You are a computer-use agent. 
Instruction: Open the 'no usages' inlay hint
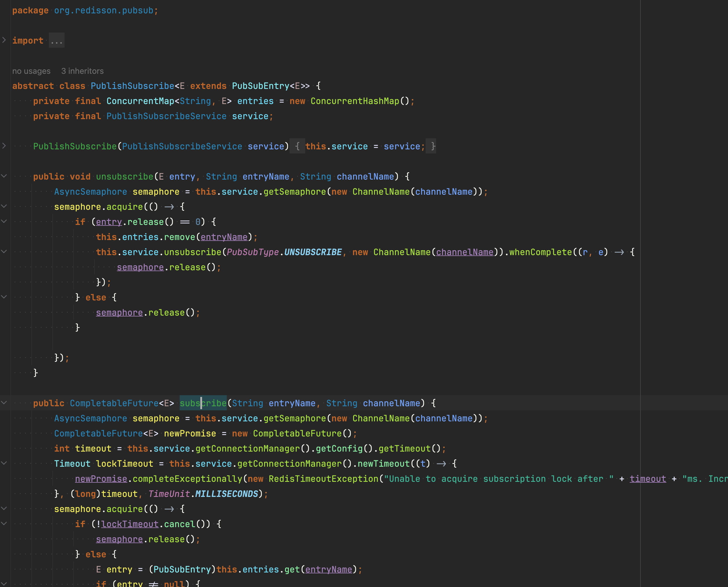point(31,71)
